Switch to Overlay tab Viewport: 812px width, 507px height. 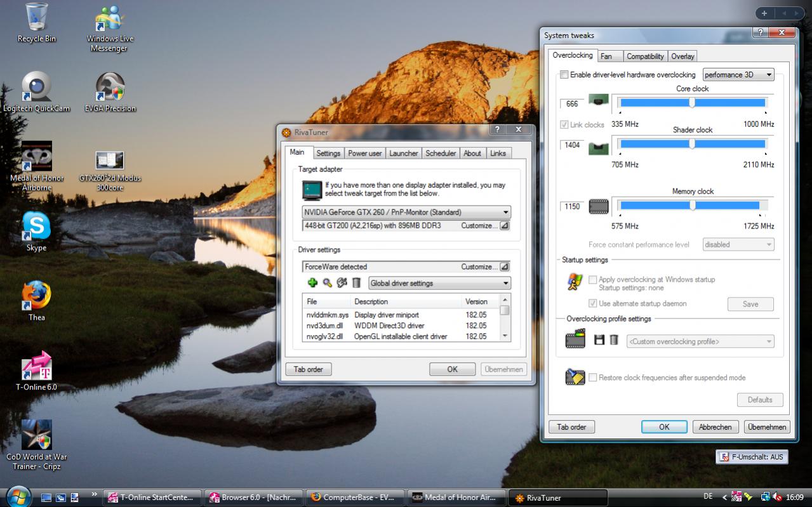682,56
